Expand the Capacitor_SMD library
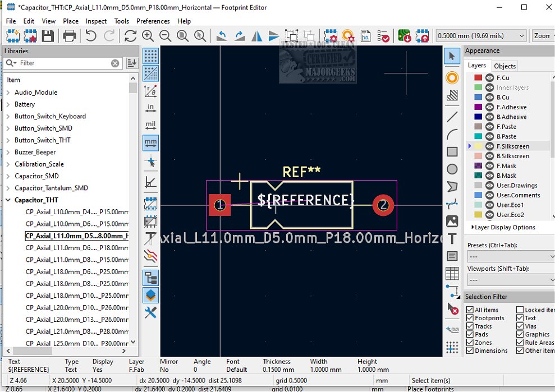The image size is (555, 392). (x=8, y=176)
